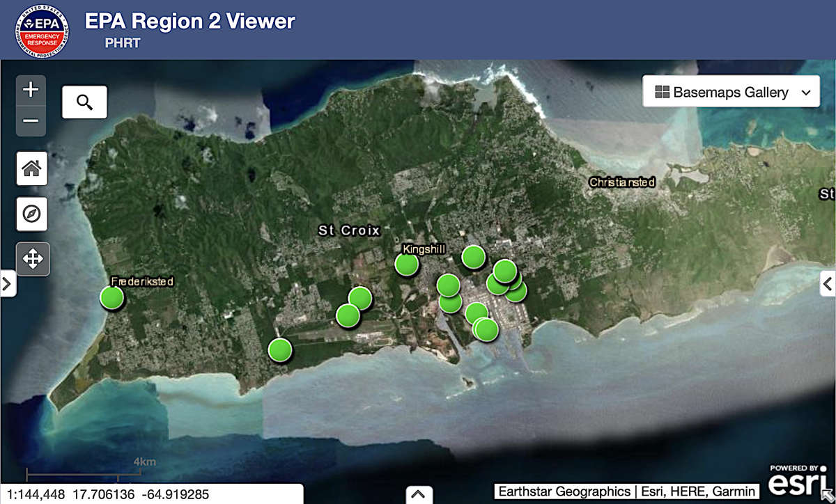Click the EPA Emergency Response logo
Image resolution: width=836 pixels, height=504 pixels.
tap(42, 30)
